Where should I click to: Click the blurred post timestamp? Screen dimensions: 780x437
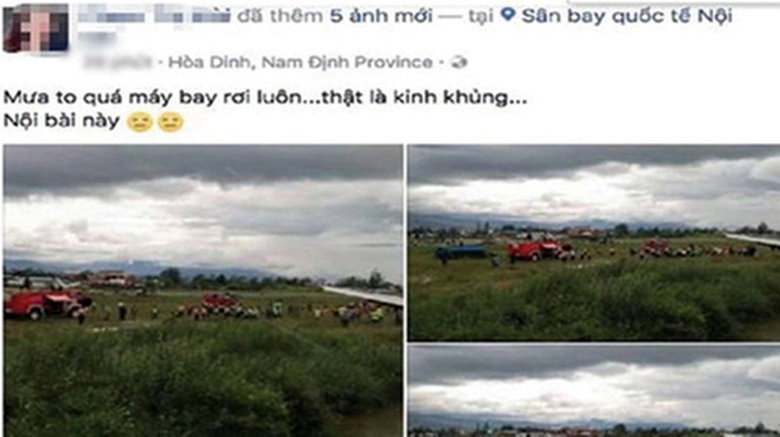[118, 62]
